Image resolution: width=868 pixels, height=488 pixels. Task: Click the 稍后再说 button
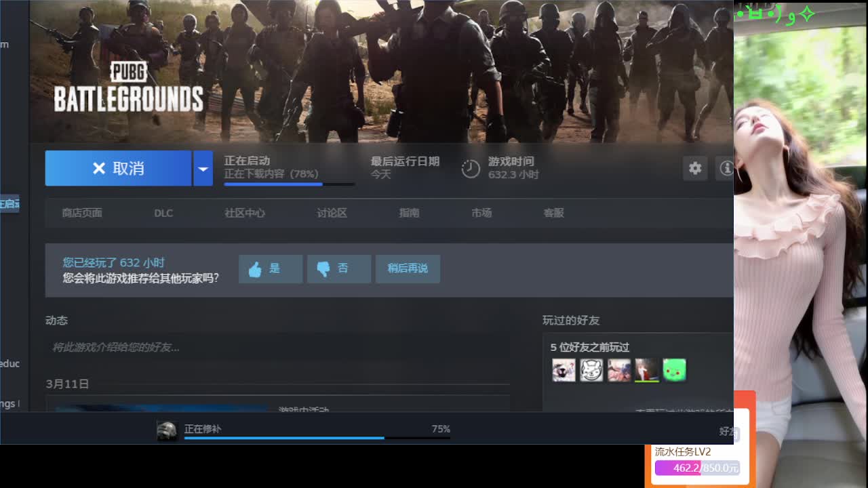(408, 269)
